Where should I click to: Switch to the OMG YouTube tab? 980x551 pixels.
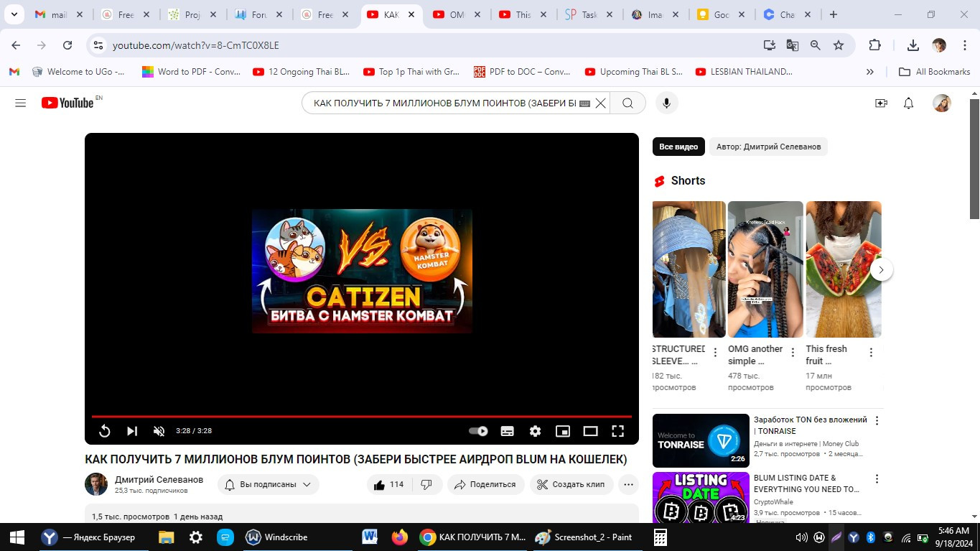(456, 14)
